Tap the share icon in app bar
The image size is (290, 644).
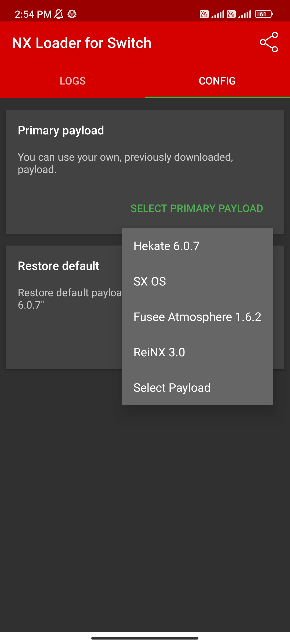(x=269, y=42)
